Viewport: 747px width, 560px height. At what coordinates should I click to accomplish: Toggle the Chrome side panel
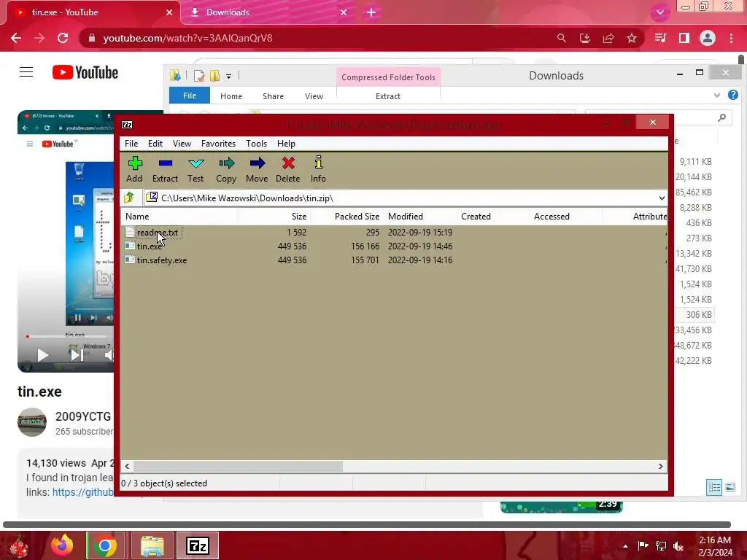tap(684, 38)
